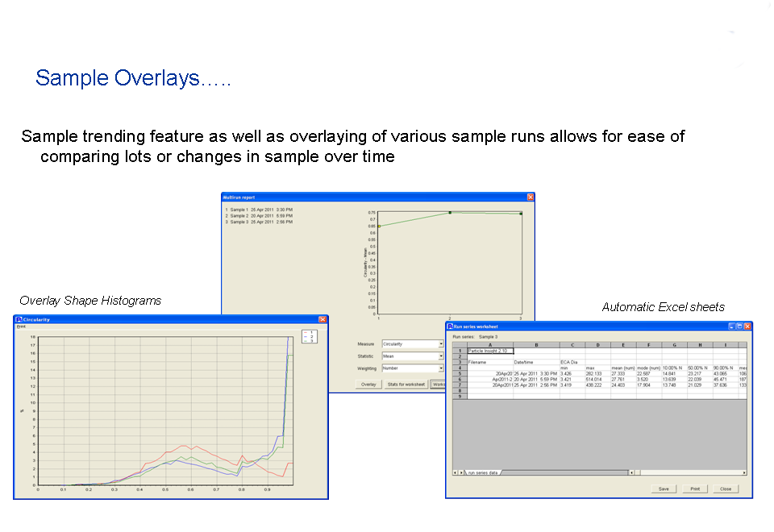The image size is (774, 532).
Task: Click the Circularity window title icon
Action: [19, 319]
